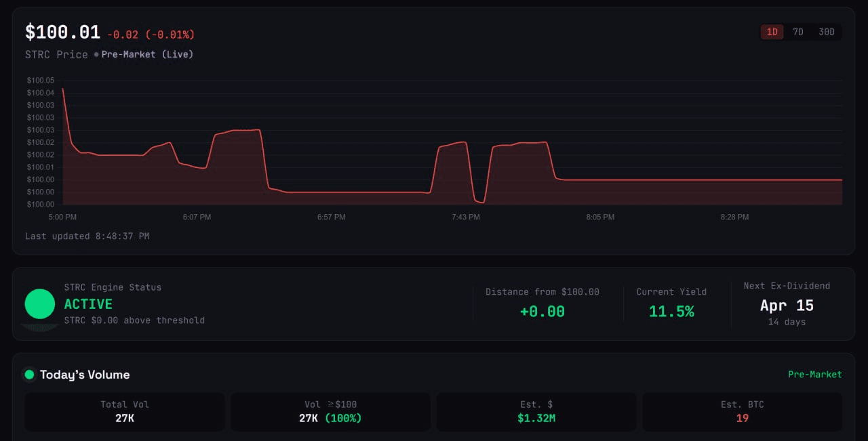Click the green STRC Engine Status circle
The height and width of the screenshot is (441, 868).
39,304
